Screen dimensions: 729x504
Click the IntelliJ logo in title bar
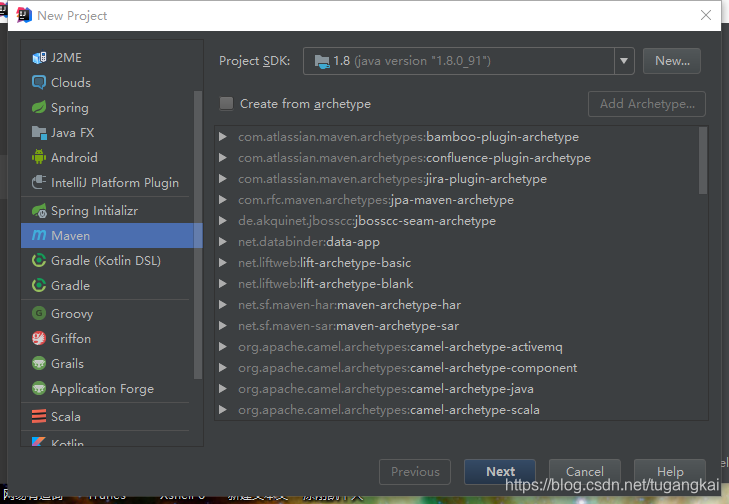(24, 15)
